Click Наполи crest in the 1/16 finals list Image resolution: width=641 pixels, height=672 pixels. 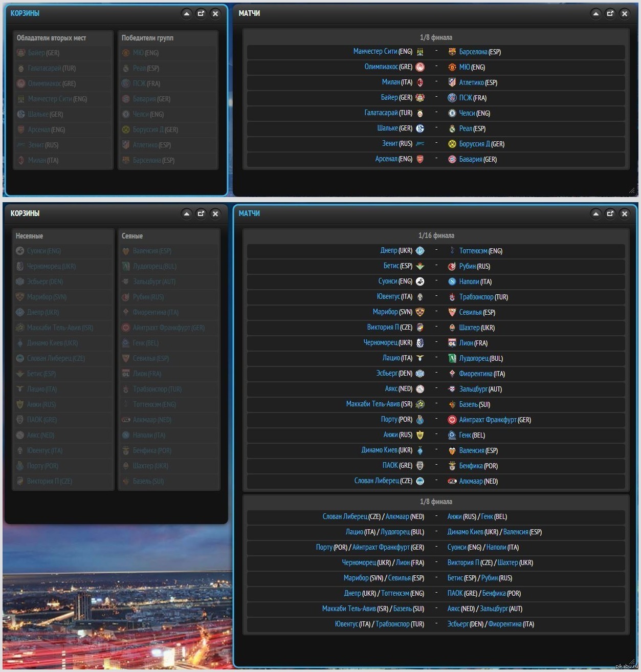tap(452, 281)
